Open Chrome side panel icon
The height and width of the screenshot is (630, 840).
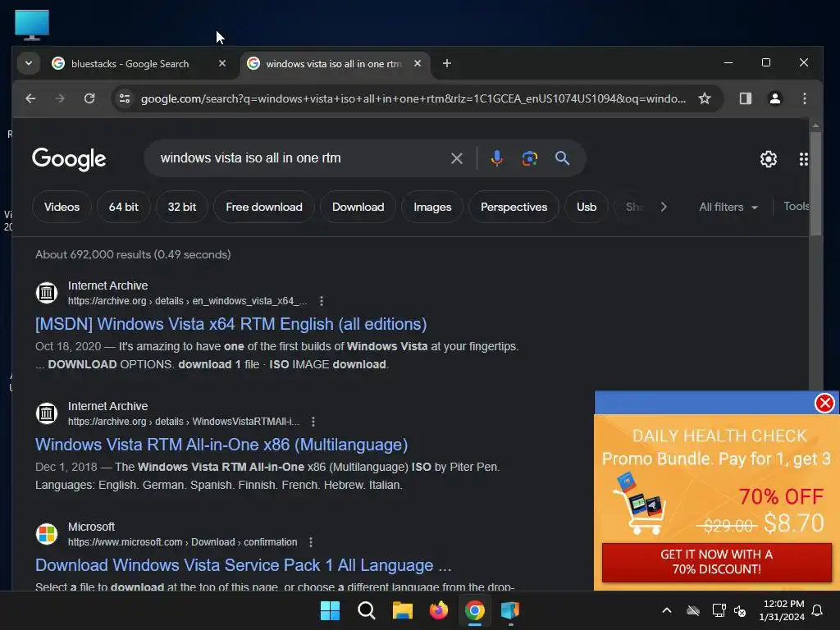745,98
